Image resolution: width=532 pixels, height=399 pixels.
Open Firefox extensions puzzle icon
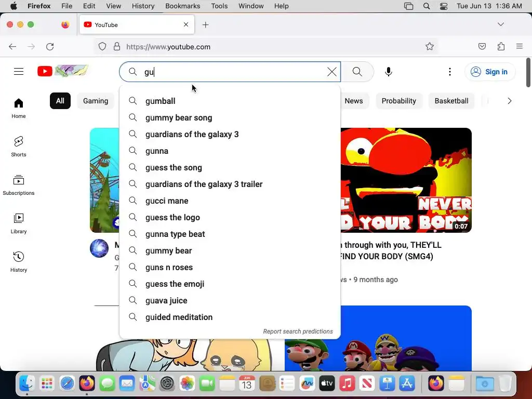[501, 46]
